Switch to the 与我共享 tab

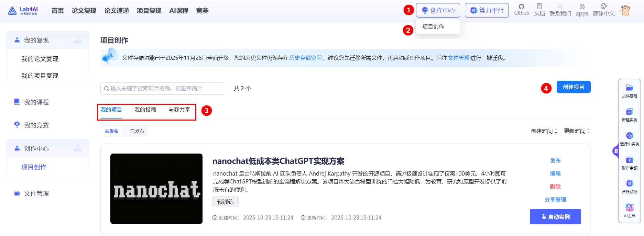(x=179, y=110)
